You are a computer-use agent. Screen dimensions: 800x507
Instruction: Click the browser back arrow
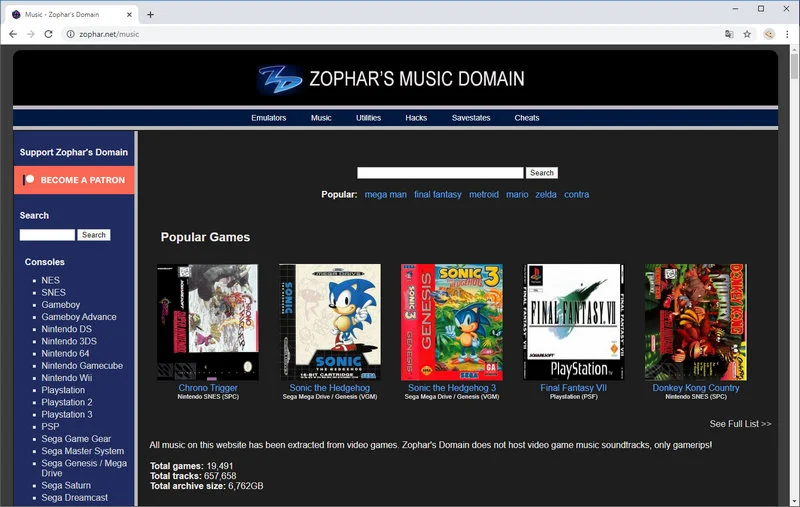point(13,34)
